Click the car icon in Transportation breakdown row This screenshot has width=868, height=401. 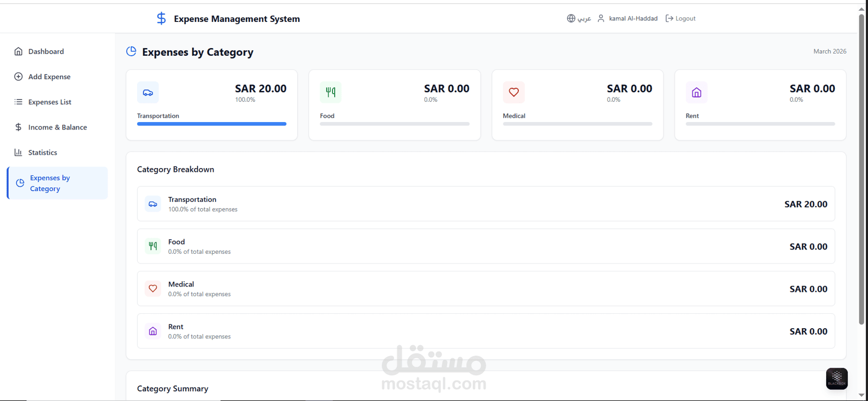tap(153, 204)
